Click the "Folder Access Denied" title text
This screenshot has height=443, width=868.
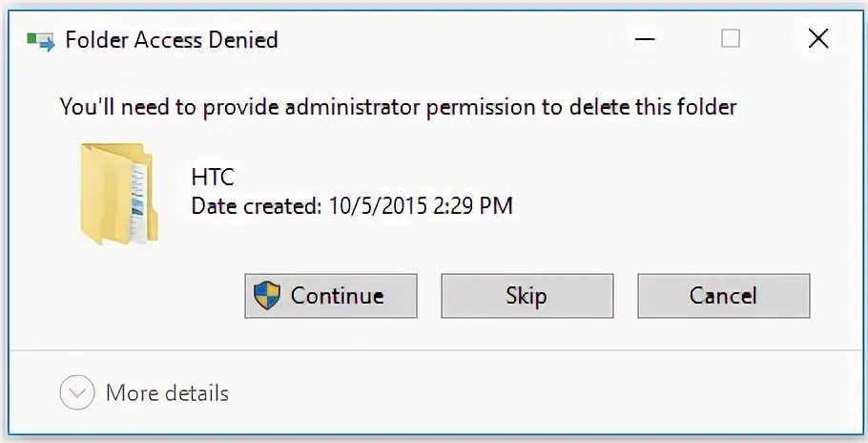[172, 40]
